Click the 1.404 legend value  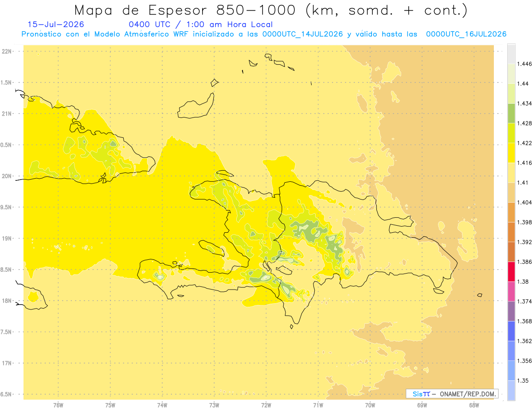tap(524, 202)
